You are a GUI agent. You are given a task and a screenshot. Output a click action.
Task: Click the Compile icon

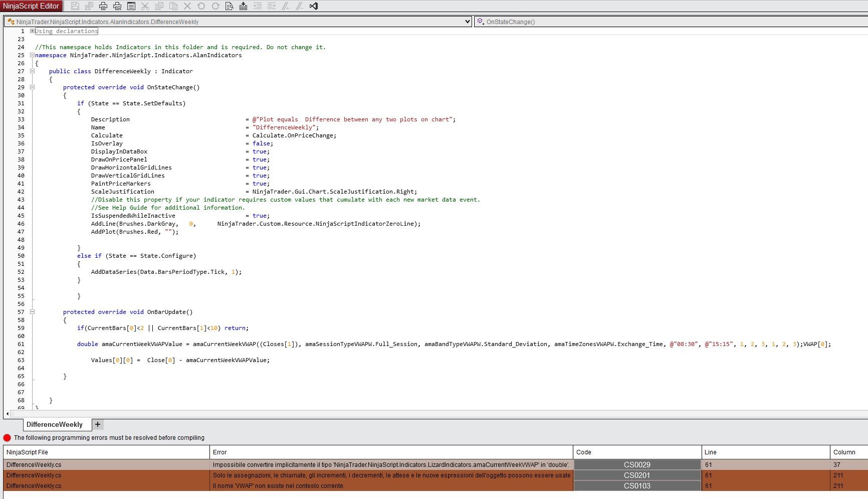click(x=244, y=6)
